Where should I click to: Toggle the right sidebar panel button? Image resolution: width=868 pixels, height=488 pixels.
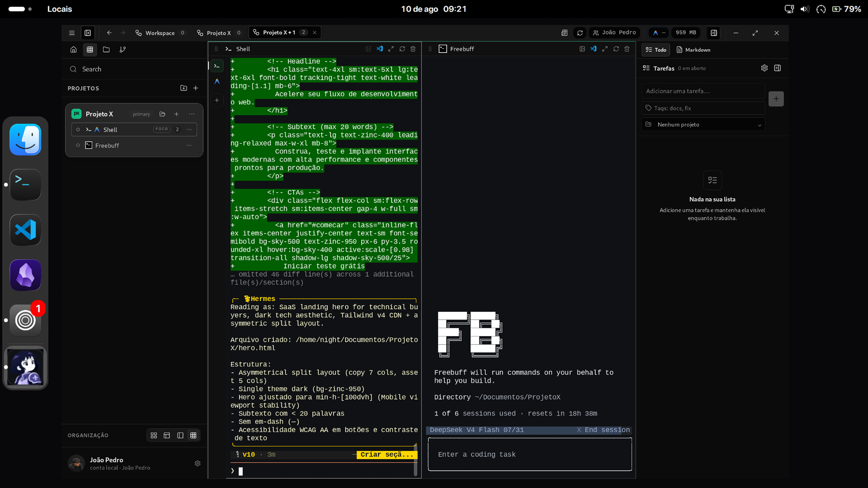click(x=714, y=33)
